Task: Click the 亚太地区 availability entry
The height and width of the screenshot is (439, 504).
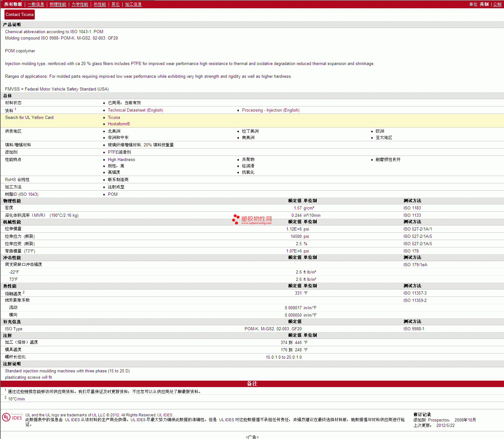Action: click(x=384, y=137)
